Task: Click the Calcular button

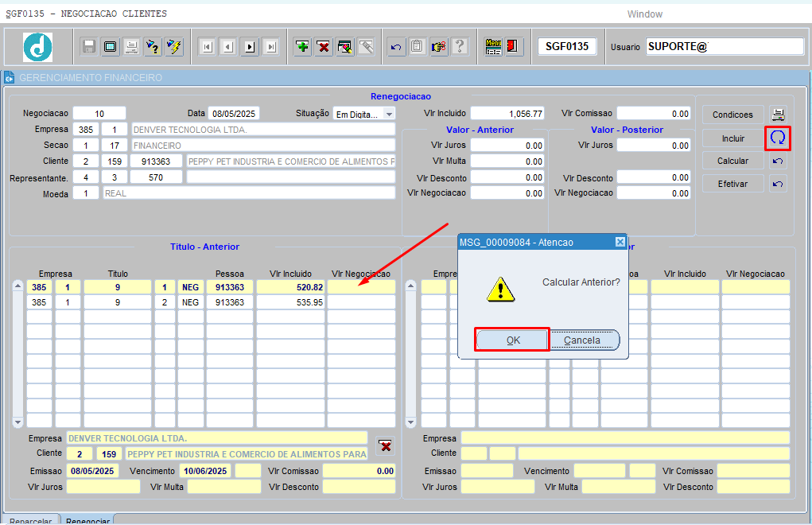Action: coord(732,161)
